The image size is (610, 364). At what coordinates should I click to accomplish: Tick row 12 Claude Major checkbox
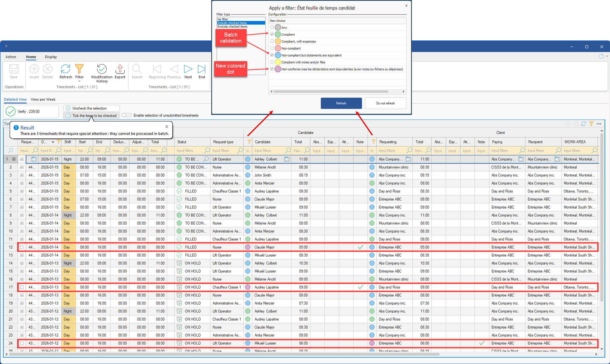click(22, 247)
